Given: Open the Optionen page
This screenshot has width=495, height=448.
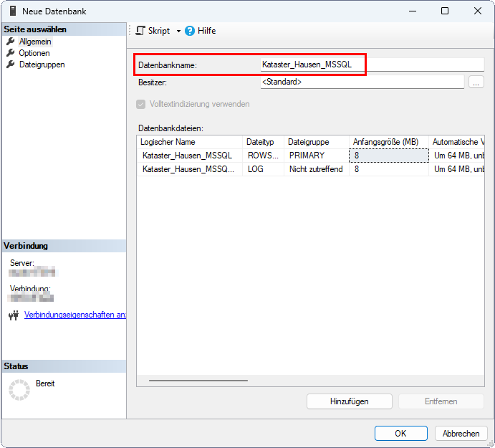Looking at the screenshot, I should coord(34,53).
